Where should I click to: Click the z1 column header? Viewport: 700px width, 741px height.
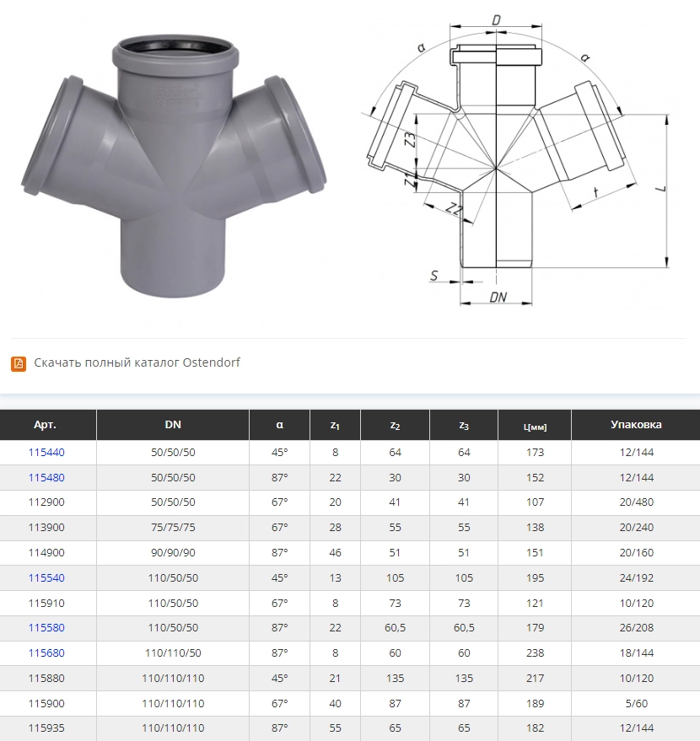click(335, 425)
